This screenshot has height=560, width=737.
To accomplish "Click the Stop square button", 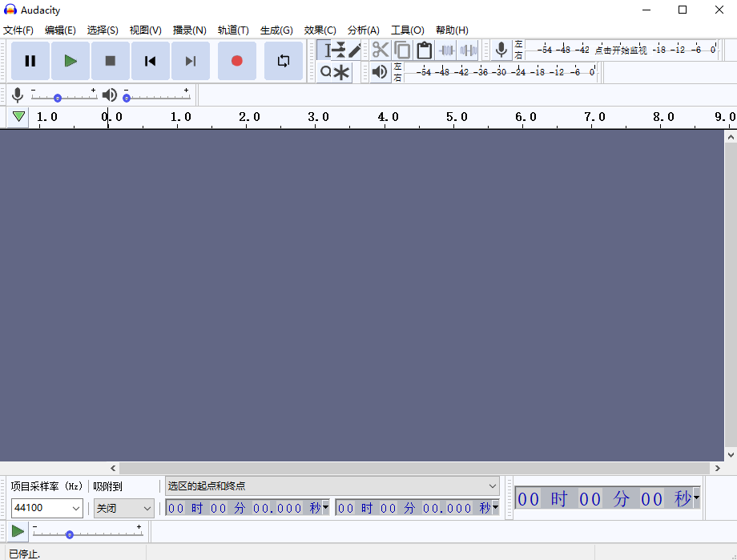I will click(x=111, y=61).
